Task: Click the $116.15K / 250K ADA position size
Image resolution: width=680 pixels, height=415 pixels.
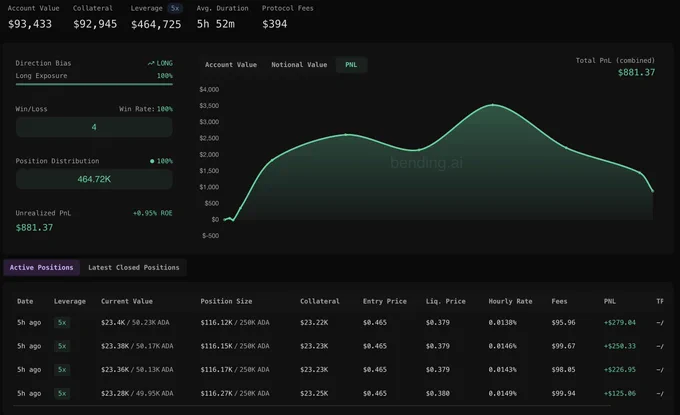Action: coord(235,346)
